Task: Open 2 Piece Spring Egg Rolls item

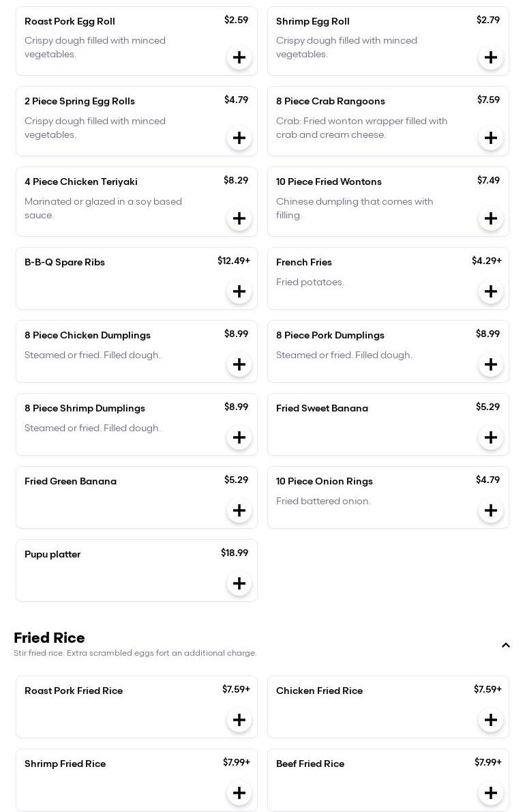Action: point(80,102)
